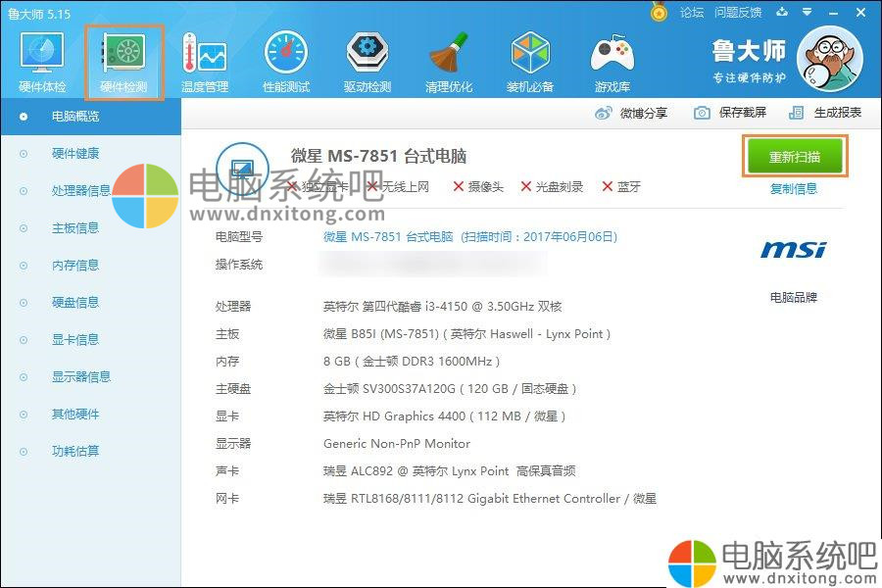Select 电脑概览 in the sidebar

[x=90, y=117]
